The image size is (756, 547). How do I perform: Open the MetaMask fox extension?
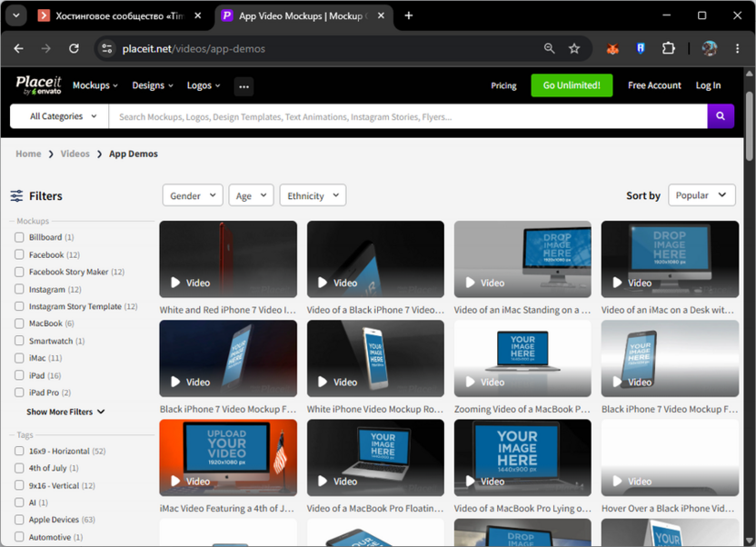612,48
